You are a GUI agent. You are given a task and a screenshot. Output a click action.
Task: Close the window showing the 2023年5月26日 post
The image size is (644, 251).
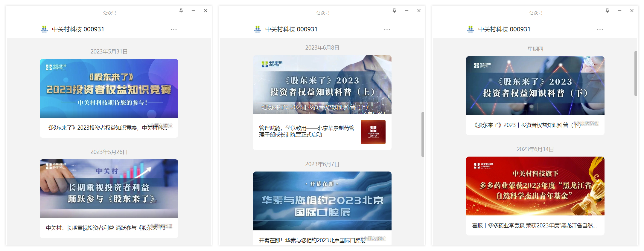(x=205, y=11)
